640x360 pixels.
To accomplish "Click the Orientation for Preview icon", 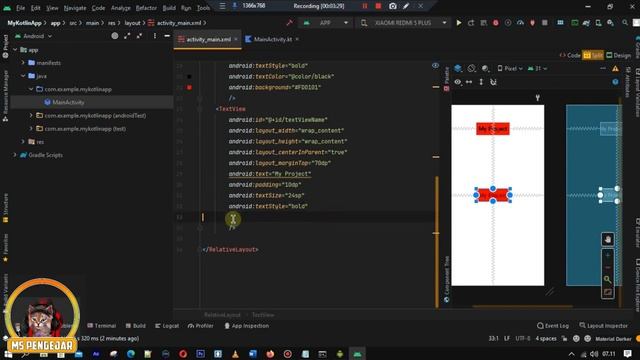I will 471,69.
